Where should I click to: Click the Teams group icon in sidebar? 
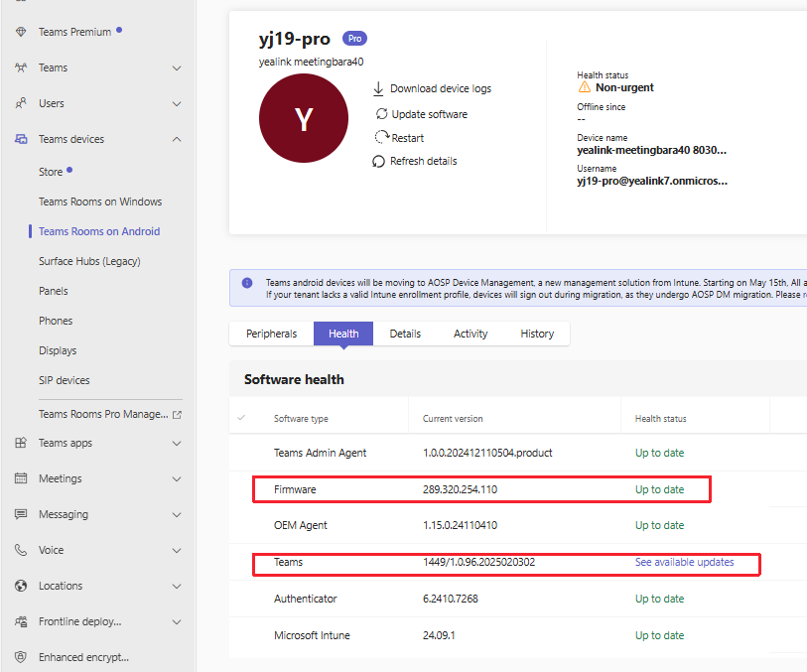tap(21, 67)
